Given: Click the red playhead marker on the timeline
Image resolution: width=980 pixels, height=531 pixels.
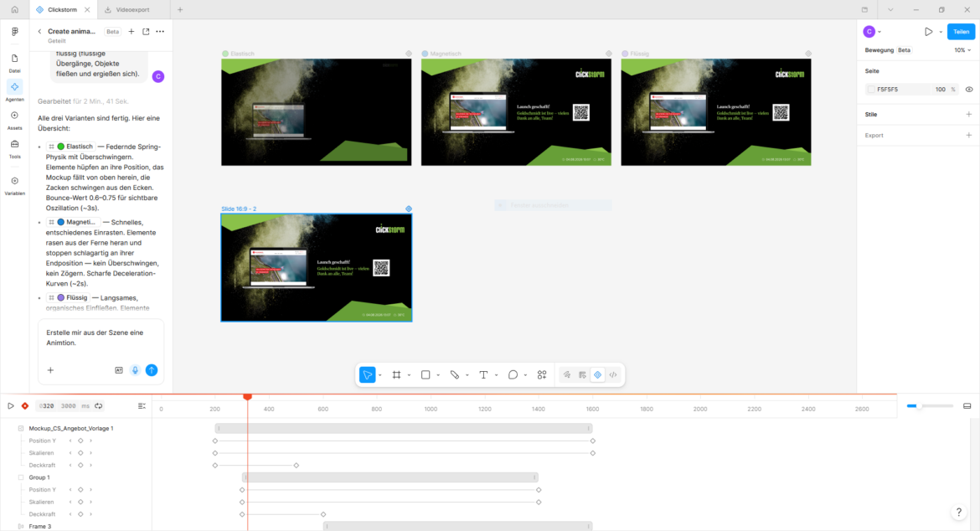Looking at the screenshot, I should (x=247, y=397).
